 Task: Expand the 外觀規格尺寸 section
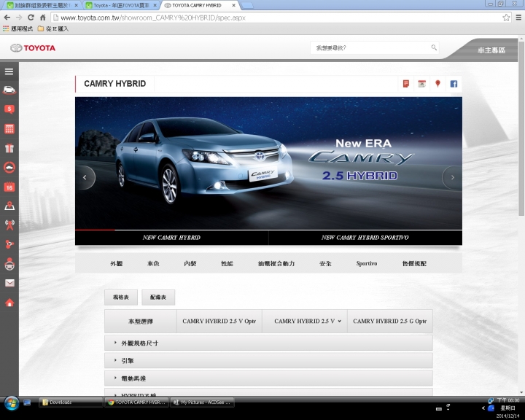coord(268,343)
